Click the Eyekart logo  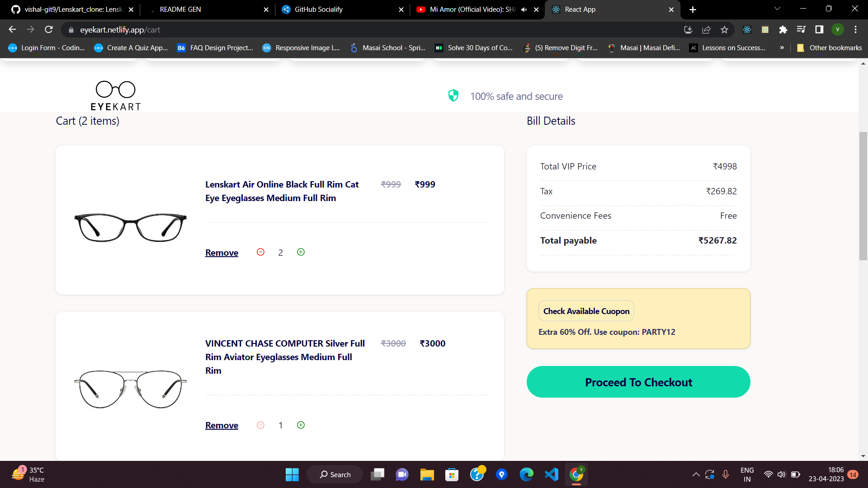click(x=116, y=96)
